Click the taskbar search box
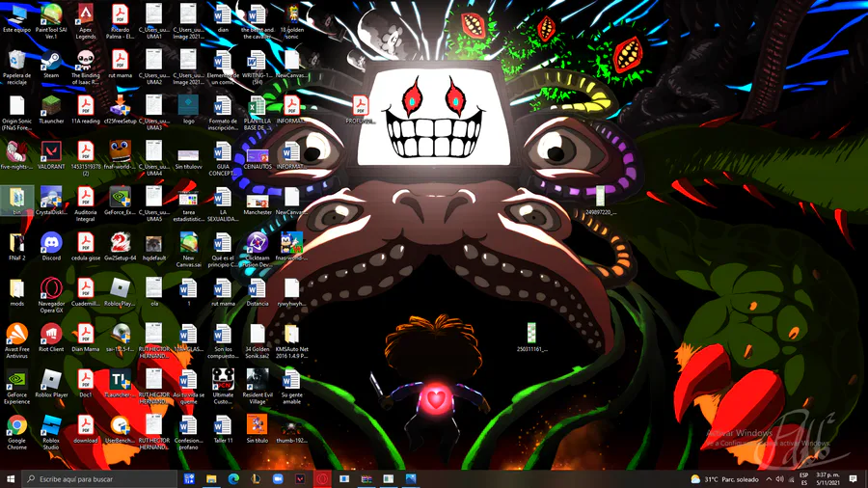Viewport: 868px width, 488px height. click(99, 478)
